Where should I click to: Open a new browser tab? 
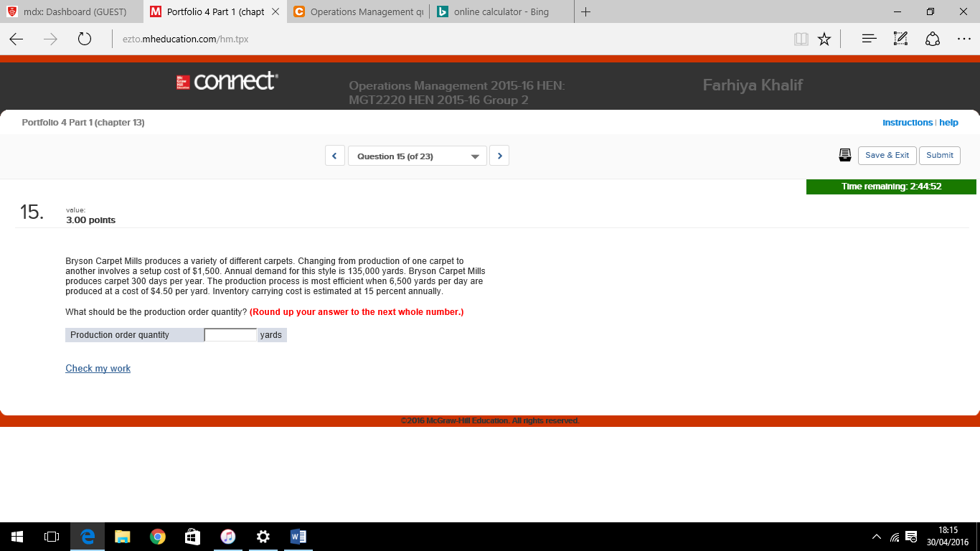click(x=586, y=11)
